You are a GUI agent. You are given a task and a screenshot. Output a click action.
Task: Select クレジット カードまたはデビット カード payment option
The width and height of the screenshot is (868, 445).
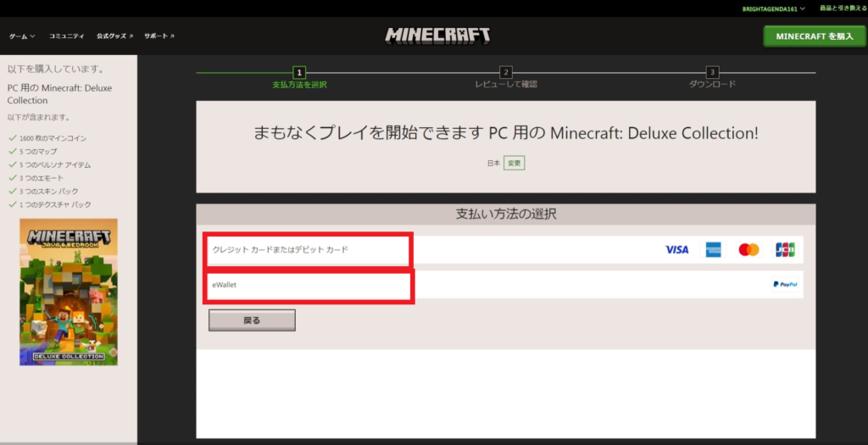click(505, 249)
